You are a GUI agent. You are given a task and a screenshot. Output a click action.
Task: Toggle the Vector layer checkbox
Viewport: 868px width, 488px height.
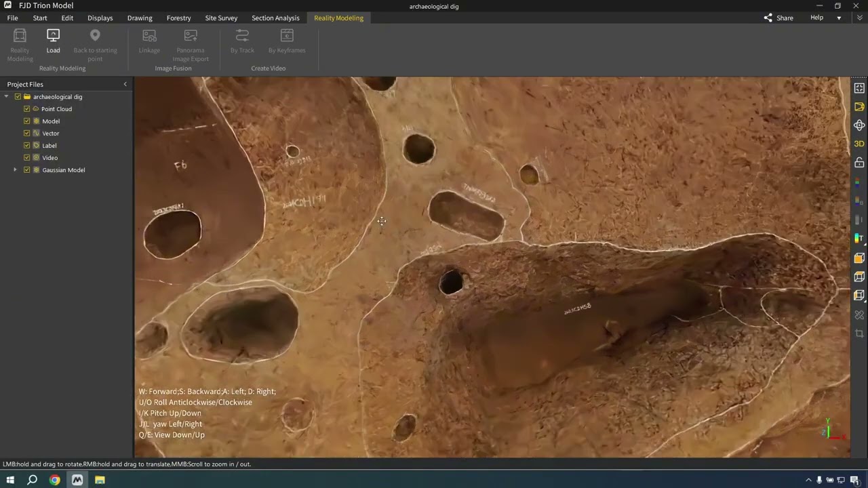click(27, 134)
